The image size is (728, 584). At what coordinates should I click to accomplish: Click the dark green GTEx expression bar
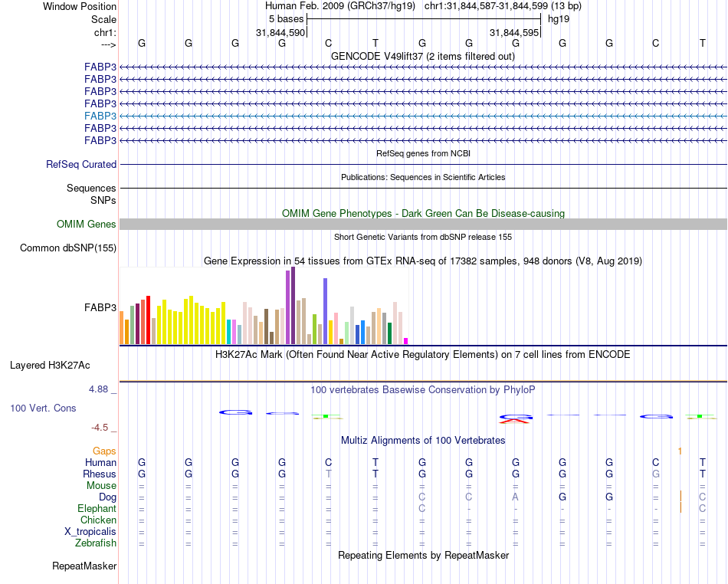389,333
